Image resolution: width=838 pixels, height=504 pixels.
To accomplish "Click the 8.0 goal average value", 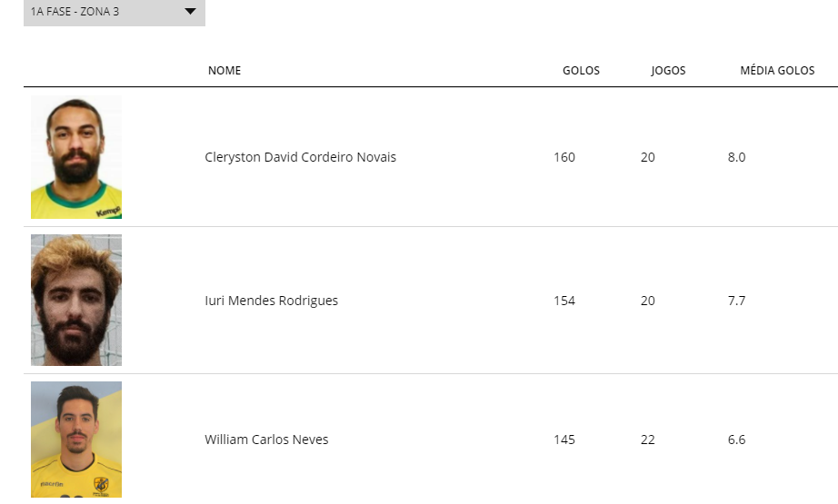I will click(736, 157).
